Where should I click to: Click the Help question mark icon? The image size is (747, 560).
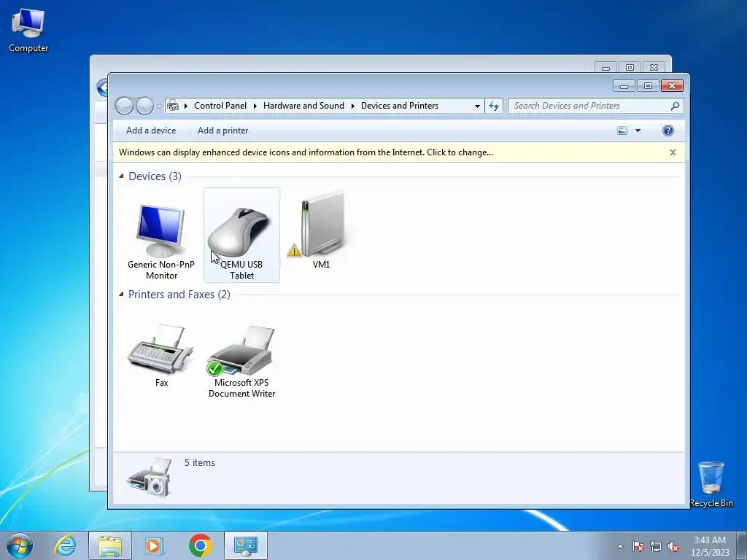[668, 131]
